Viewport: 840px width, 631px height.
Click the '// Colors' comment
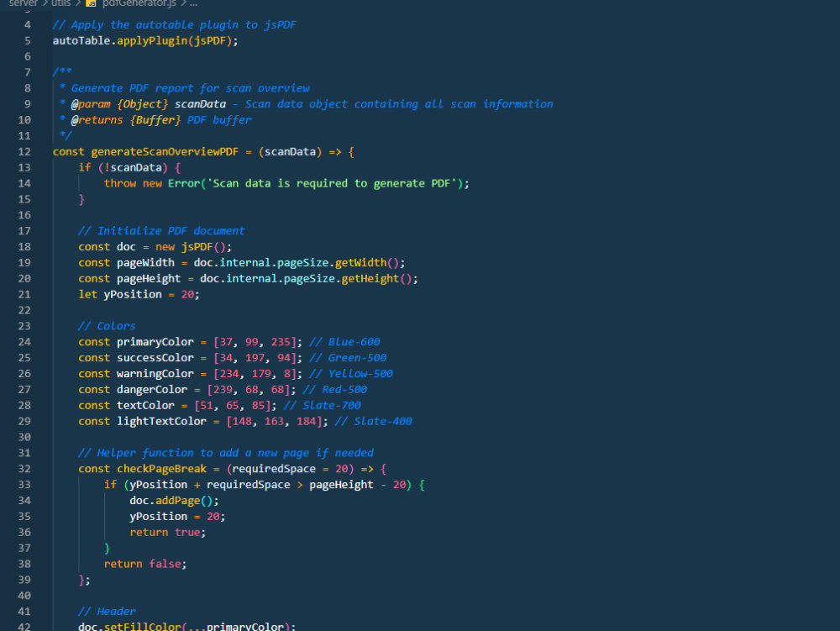(x=107, y=326)
